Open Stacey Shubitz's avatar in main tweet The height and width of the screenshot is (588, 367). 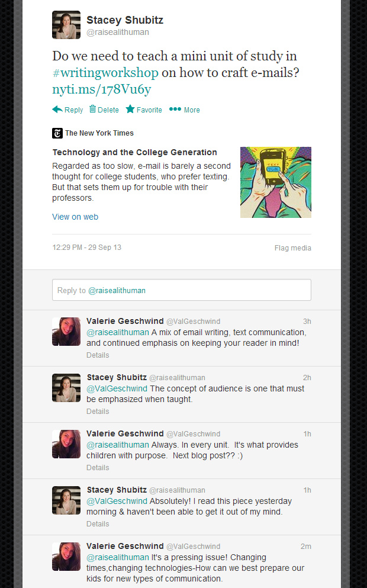click(66, 25)
